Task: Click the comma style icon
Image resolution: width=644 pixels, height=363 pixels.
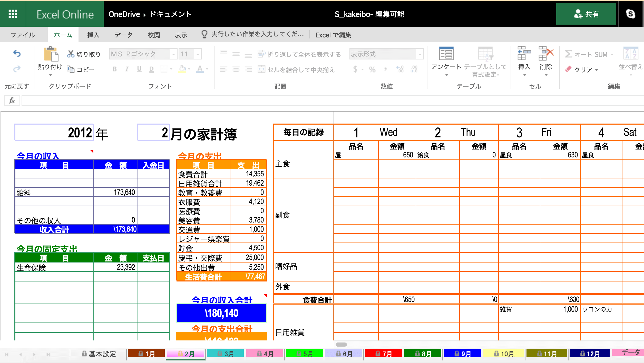Action: [x=386, y=69]
